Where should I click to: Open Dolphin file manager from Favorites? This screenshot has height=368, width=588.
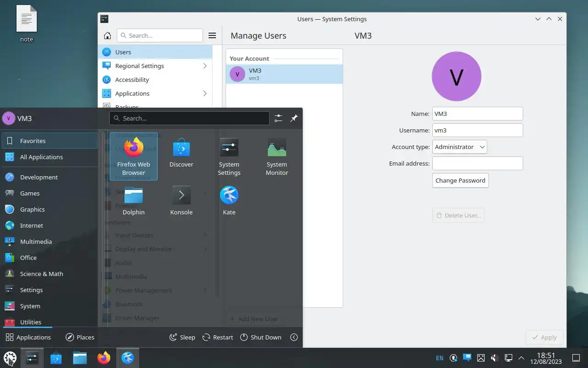[x=134, y=201]
